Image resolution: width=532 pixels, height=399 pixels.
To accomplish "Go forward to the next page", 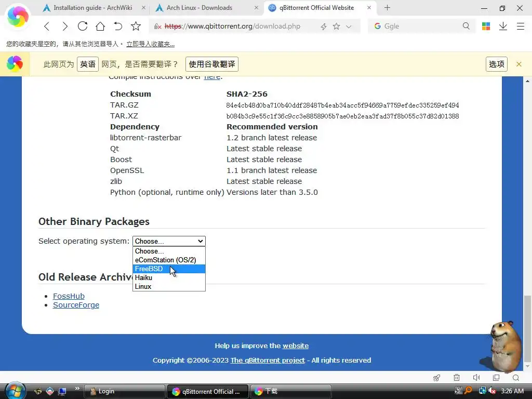I will [x=65, y=26].
